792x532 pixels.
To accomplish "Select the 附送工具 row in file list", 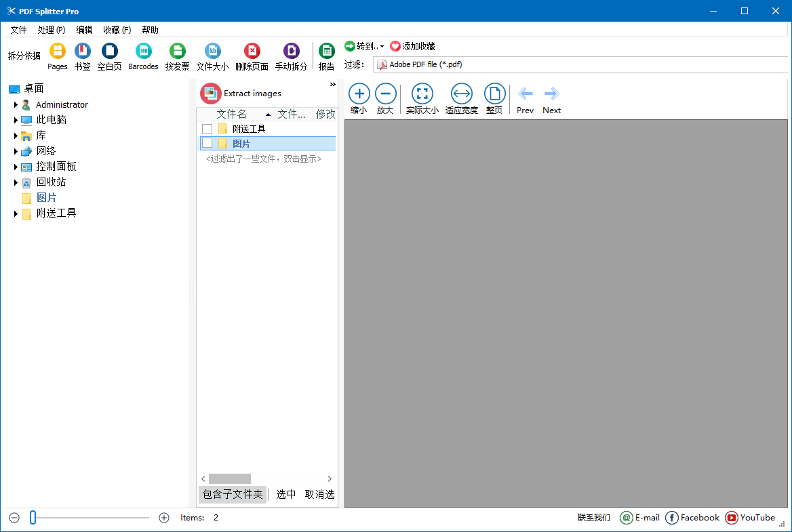I will tap(269, 129).
